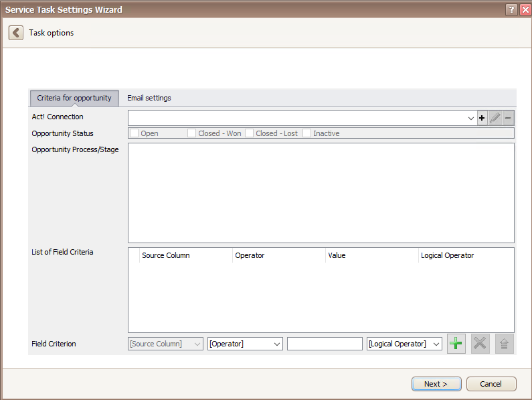532x400 pixels.
Task: Check the Open opportunity status box
Action: [x=135, y=133]
